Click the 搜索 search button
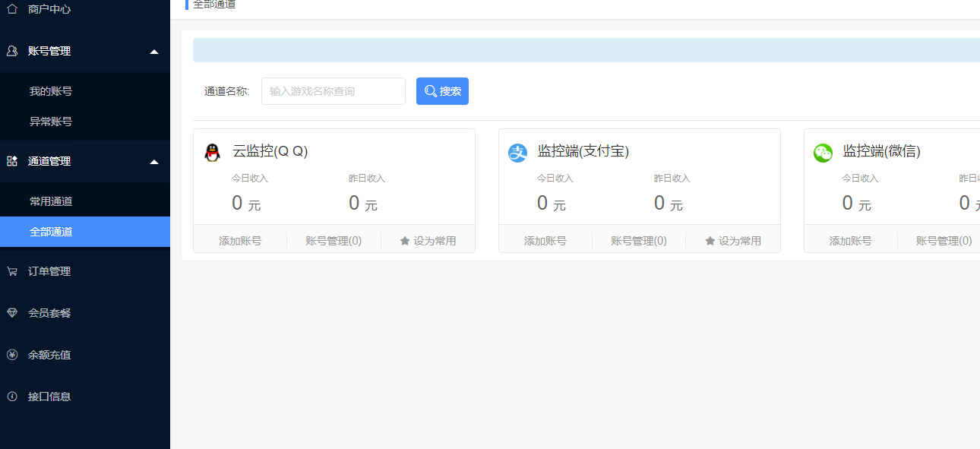Viewport: 980px width, 449px height. (442, 91)
